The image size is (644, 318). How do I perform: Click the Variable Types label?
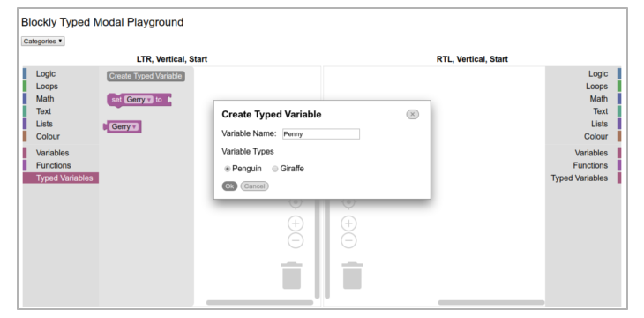[248, 152]
